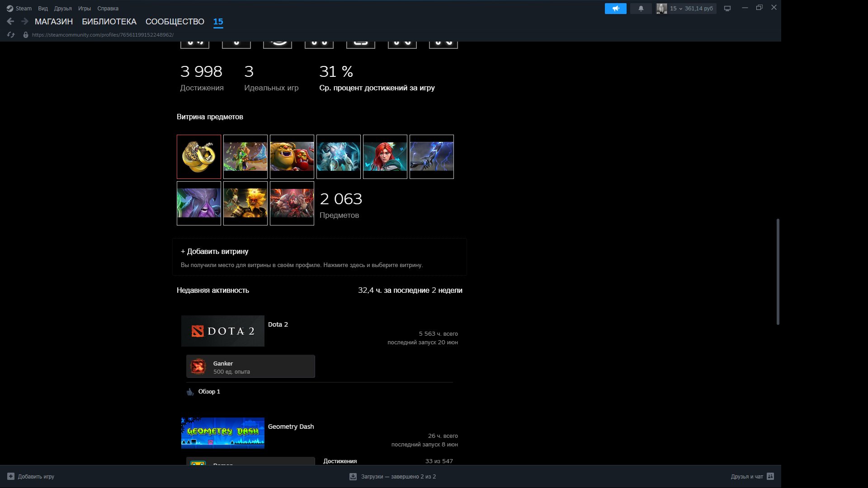This screenshot has width=868, height=488.
Task: Go to the СООБЩЕСТВО tab
Action: point(175,22)
